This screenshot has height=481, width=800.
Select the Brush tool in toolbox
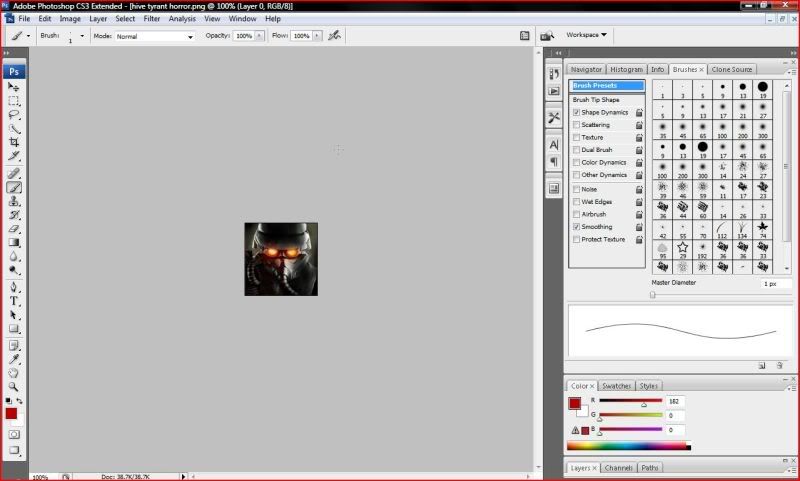point(14,188)
